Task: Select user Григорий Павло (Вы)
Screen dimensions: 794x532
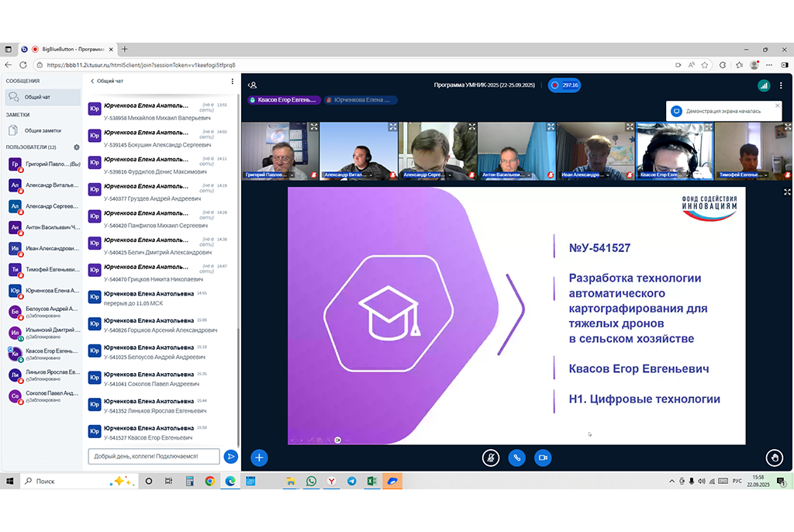Action: tap(44, 164)
